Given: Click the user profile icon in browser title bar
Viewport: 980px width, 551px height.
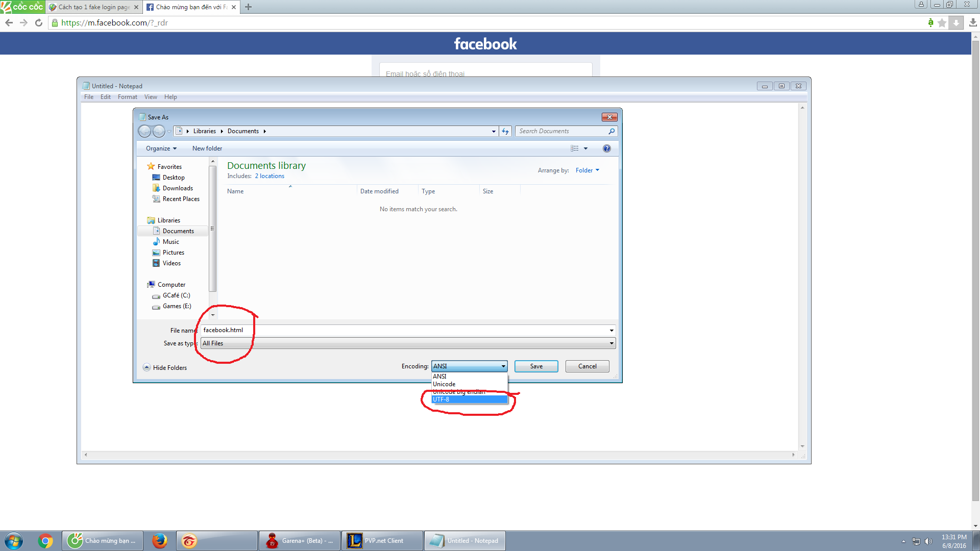Looking at the screenshot, I should [x=921, y=5].
